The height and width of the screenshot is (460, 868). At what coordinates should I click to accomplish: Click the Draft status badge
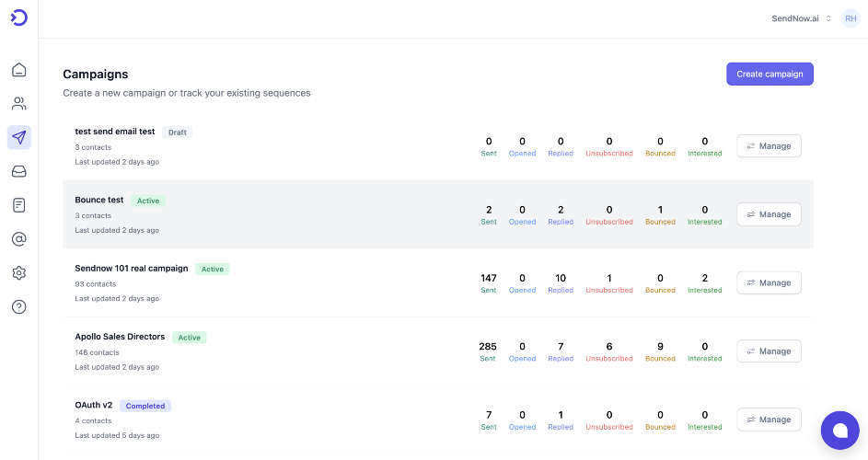[x=177, y=132]
